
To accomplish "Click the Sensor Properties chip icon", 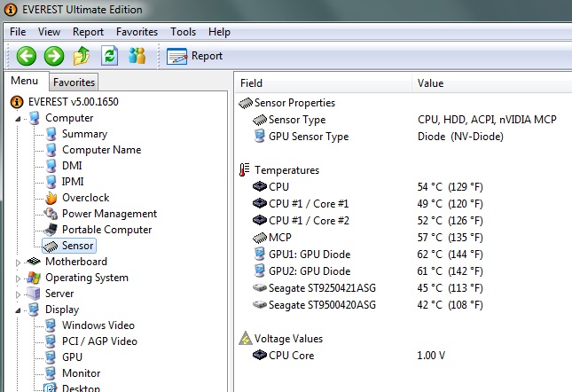I will pos(246,103).
